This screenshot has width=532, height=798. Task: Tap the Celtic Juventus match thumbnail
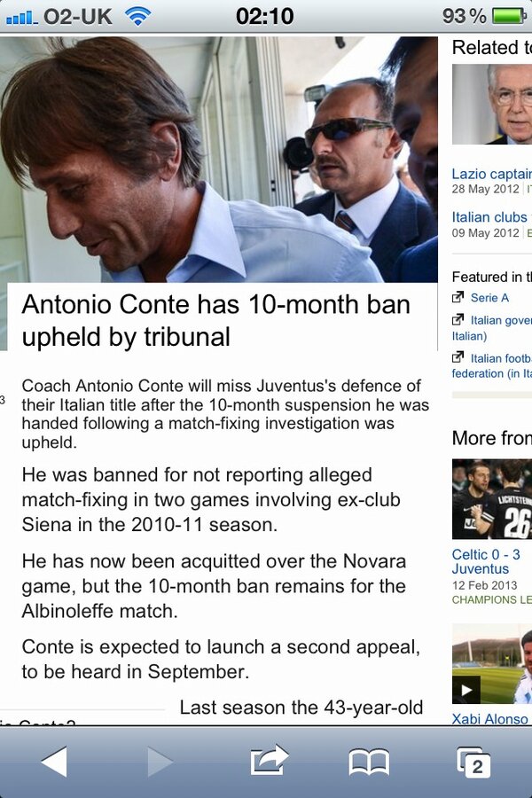492,498
